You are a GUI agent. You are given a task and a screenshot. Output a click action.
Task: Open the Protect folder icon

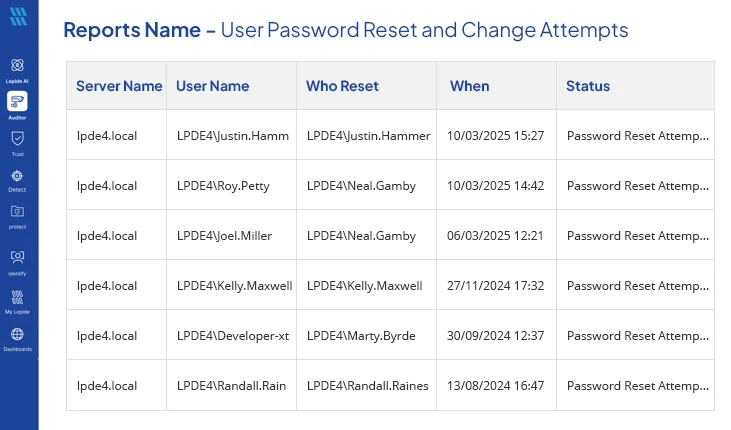pyautogui.click(x=17, y=212)
